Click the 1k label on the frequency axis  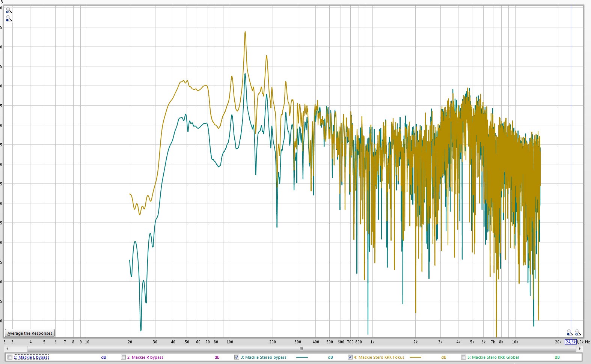point(372,342)
